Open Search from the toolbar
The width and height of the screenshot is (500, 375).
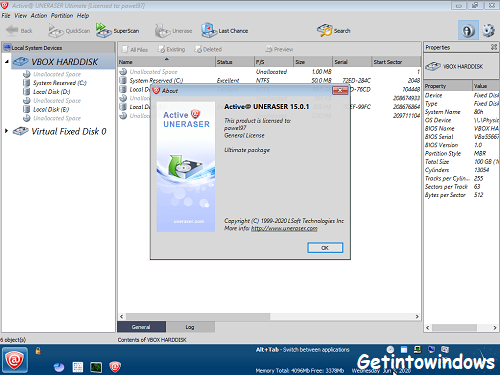point(333,31)
